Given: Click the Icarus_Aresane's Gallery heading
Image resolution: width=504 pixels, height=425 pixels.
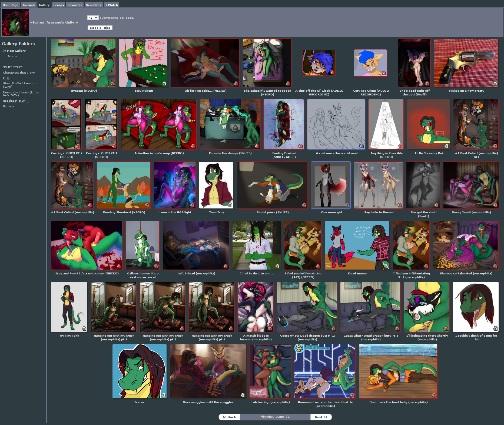Looking at the screenshot, I should [54, 22].
